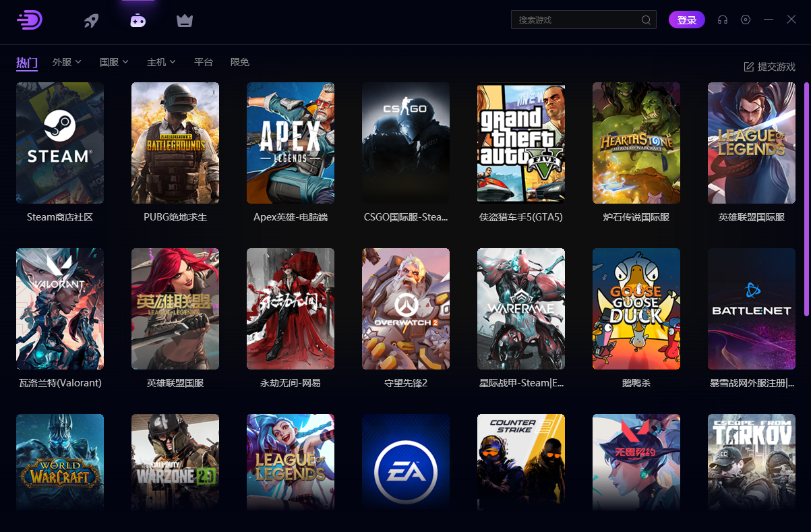Click the 搜索游戏 search input field

pos(575,20)
